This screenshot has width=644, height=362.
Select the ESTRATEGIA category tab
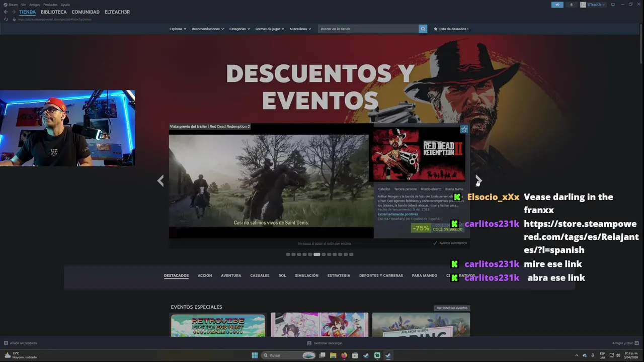[339, 276]
